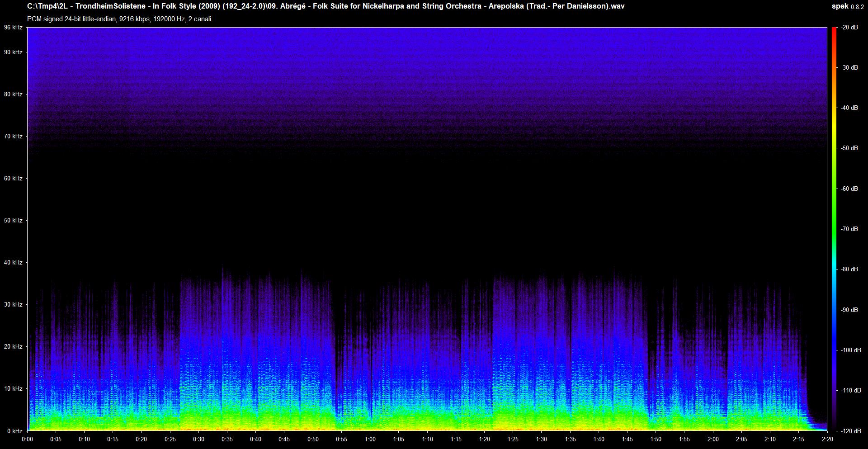Click the 0:10 time axis label
This screenshot has width=868, height=449.
tap(84, 440)
